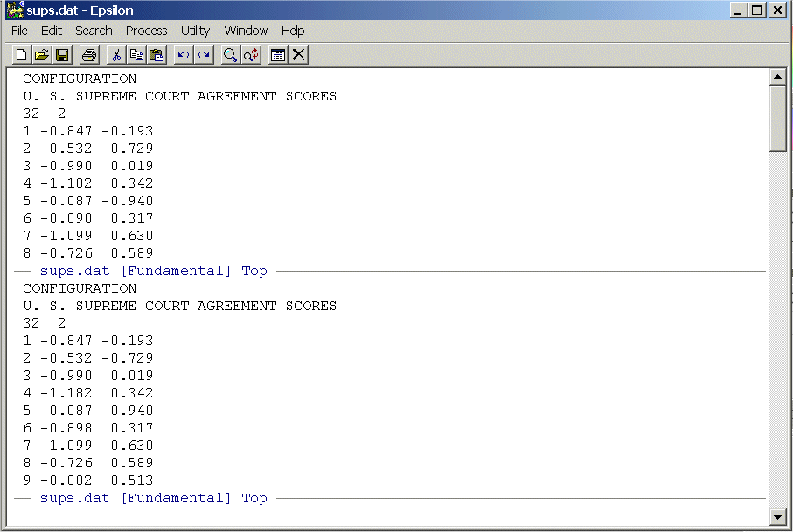The height and width of the screenshot is (532, 793).
Task: Redo the last undone edit
Action: [203, 55]
